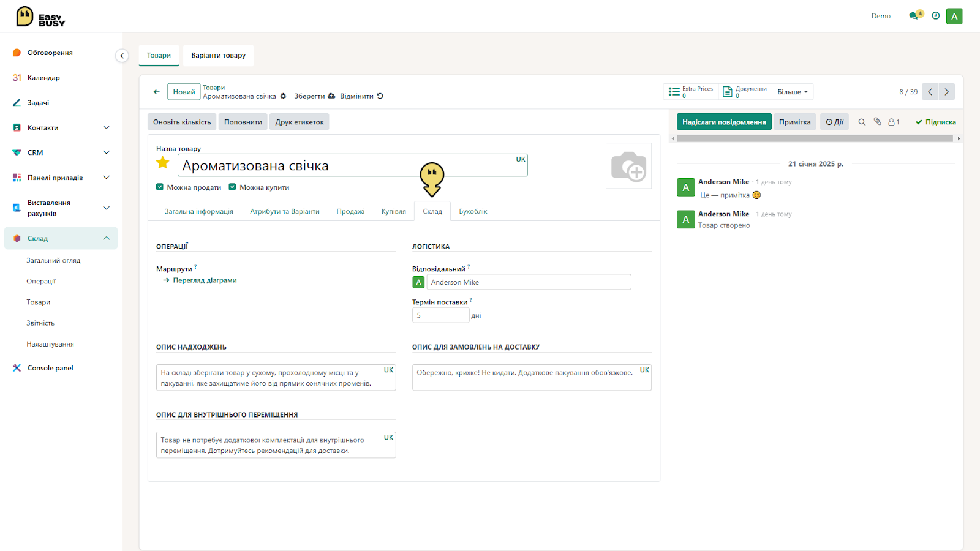Click Оновіть кількість button
The image size is (980, 551).
182,122
